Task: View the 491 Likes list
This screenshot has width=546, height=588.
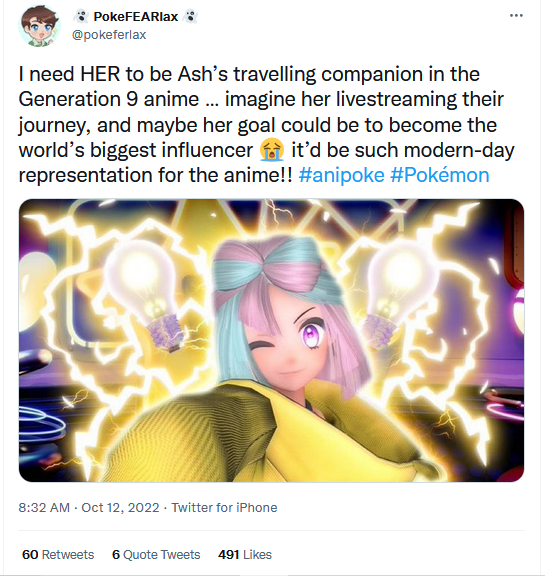Action: pos(245,555)
